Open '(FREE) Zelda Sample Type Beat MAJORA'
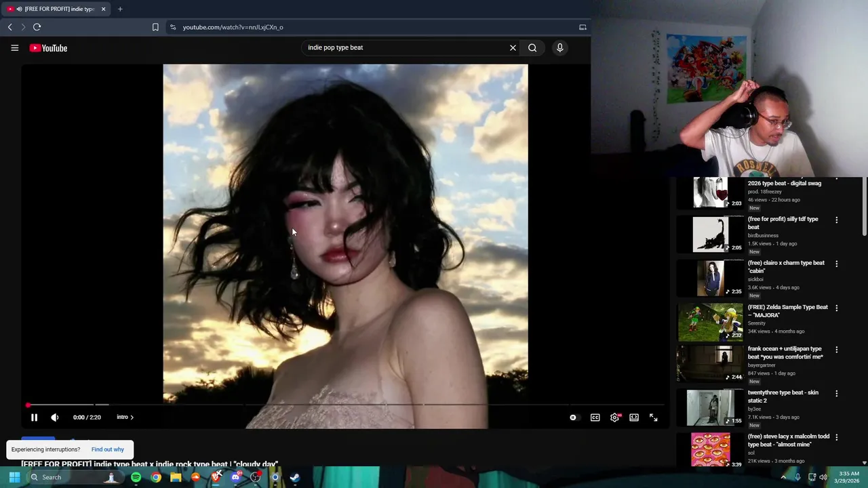Viewport: 868px width, 488px height. (788, 311)
